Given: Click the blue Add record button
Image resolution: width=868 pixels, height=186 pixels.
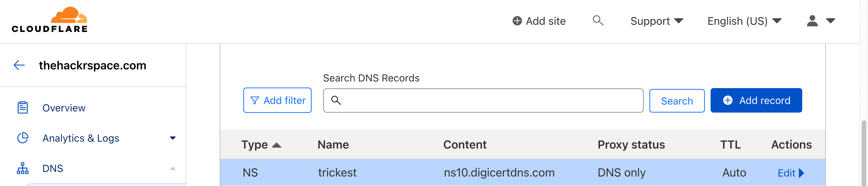Looking at the screenshot, I should pos(756,100).
